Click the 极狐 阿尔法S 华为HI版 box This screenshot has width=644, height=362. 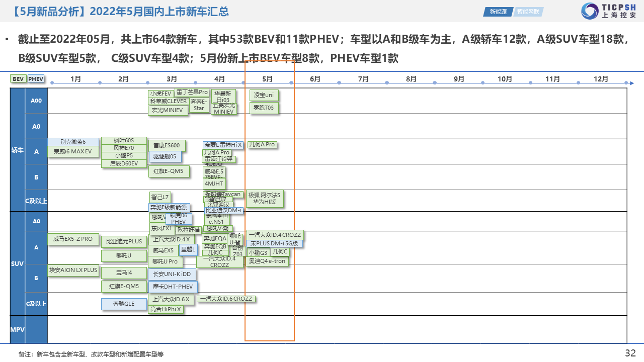pos(265,198)
